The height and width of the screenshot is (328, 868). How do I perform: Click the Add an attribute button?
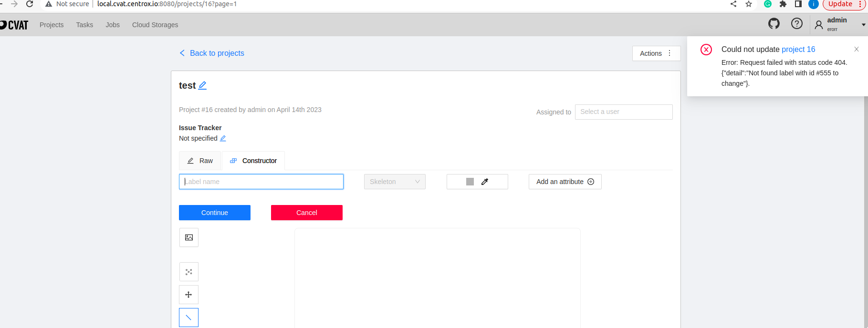[565, 182]
